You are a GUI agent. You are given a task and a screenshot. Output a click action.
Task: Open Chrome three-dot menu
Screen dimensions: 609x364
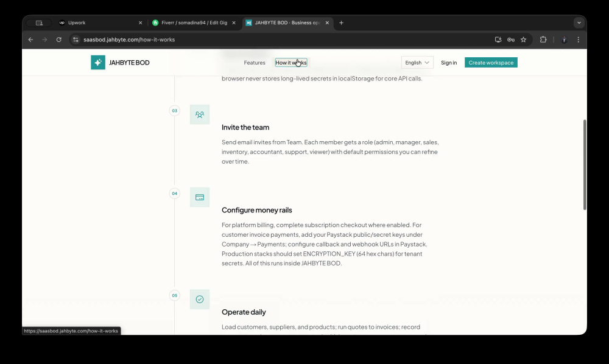[579, 40]
